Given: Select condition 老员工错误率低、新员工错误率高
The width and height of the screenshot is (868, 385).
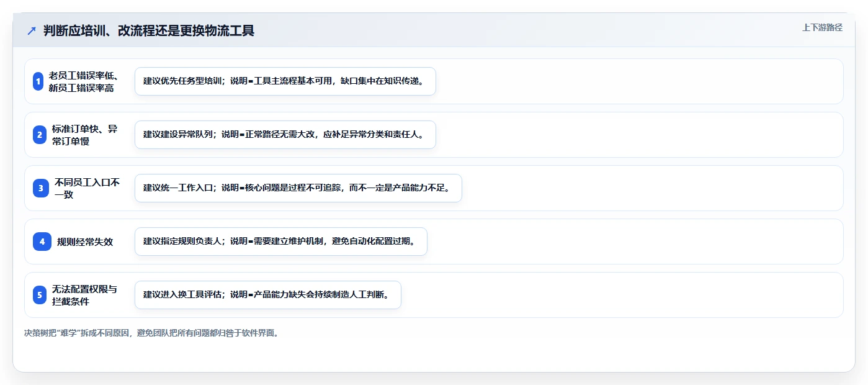Looking at the screenshot, I should [84, 81].
